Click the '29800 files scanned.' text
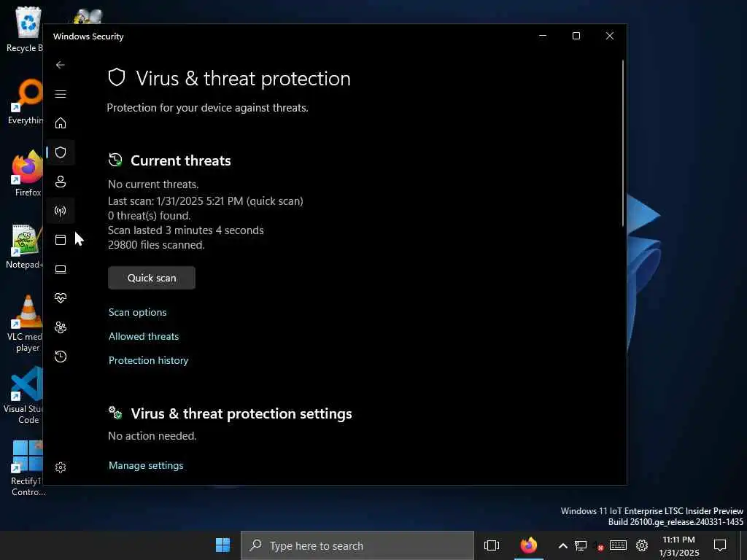This screenshot has height=560, width=747. tap(156, 245)
